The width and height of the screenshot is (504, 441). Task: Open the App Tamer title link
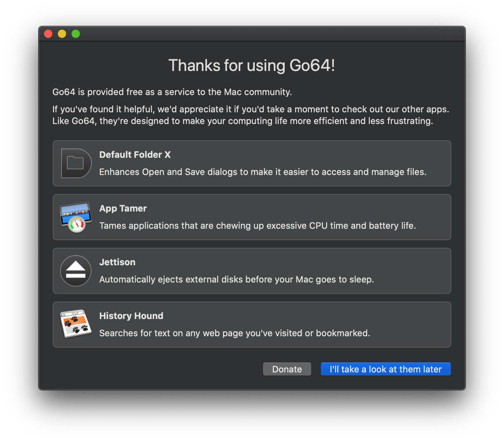pos(123,208)
